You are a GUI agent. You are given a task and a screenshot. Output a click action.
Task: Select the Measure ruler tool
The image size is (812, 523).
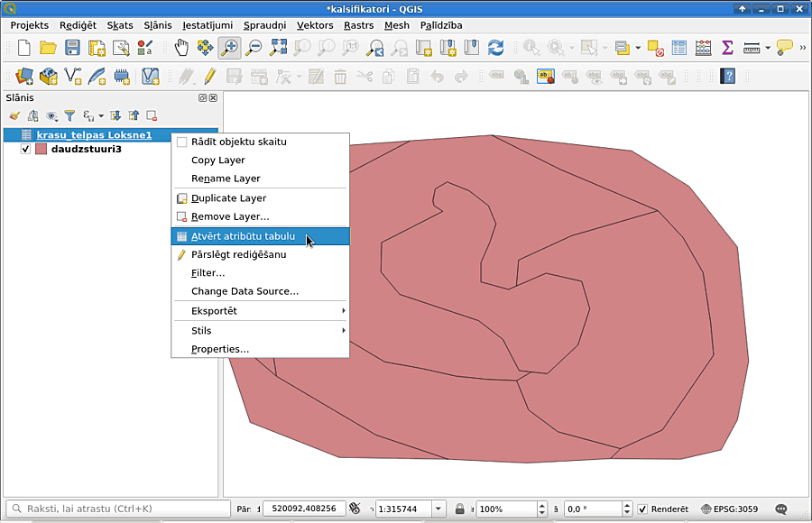[752, 48]
